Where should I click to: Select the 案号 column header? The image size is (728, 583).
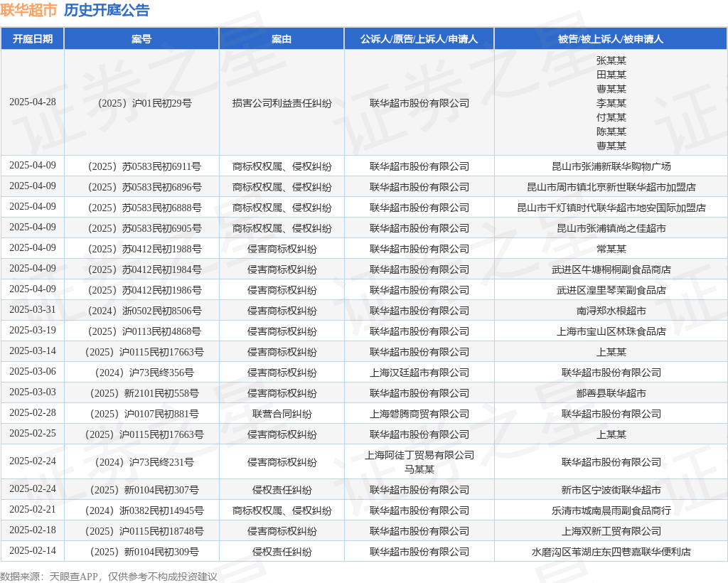pos(141,39)
